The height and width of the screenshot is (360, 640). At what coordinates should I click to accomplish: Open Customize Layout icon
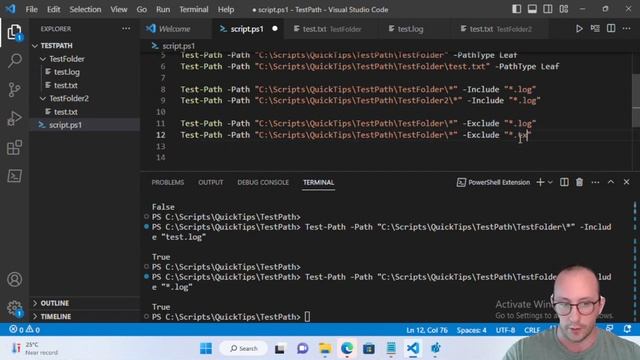[564, 9]
